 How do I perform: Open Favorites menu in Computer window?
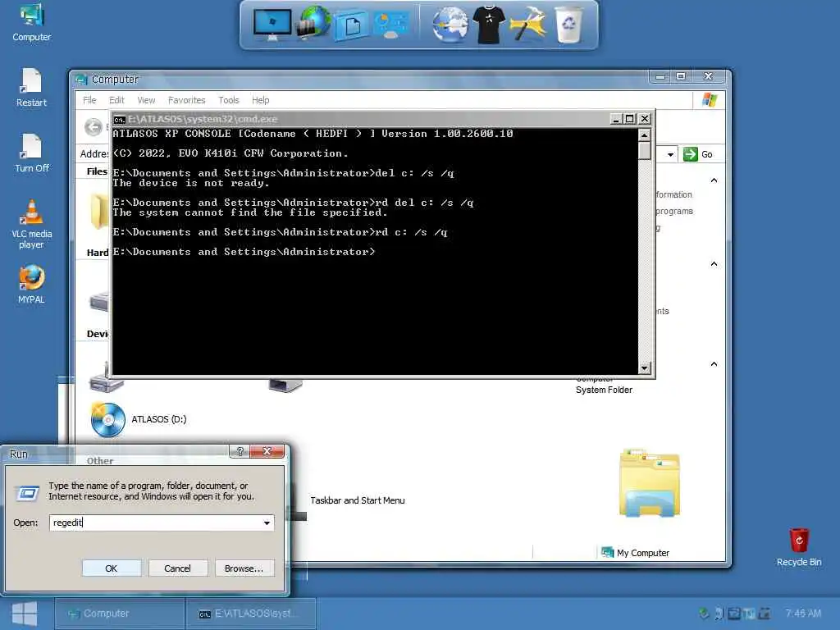click(x=186, y=100)
